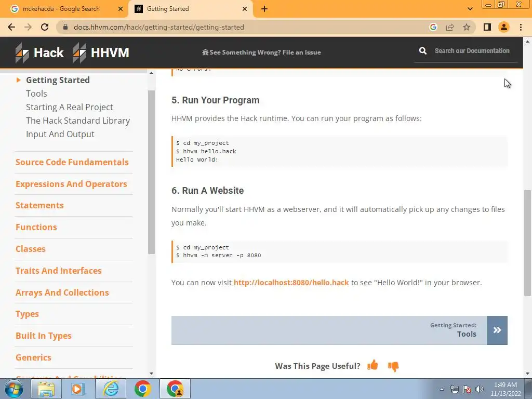This screenshot has height=399, width=532.
Task: Open File Explorer from taskbar
Action: [46, 389]
